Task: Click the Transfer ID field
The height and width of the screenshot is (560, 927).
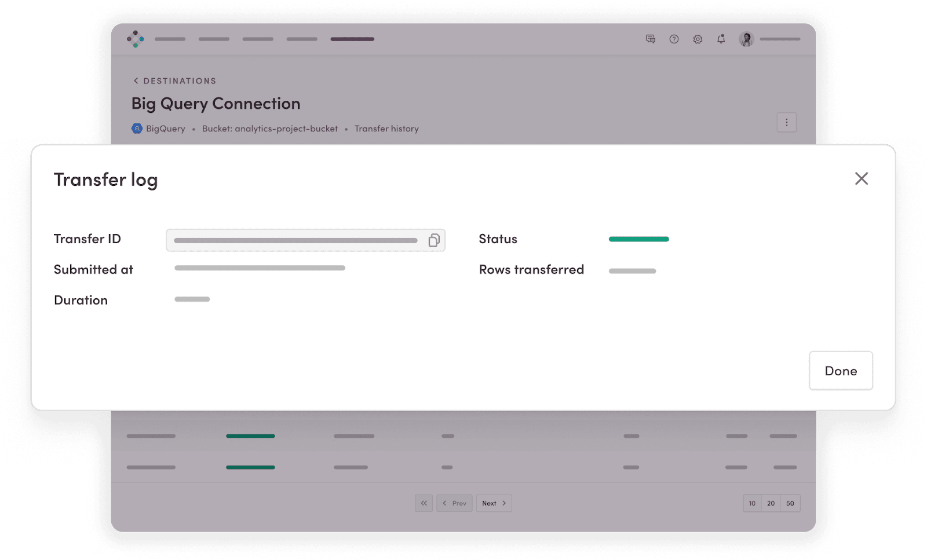Action: [x=295, y=240]
